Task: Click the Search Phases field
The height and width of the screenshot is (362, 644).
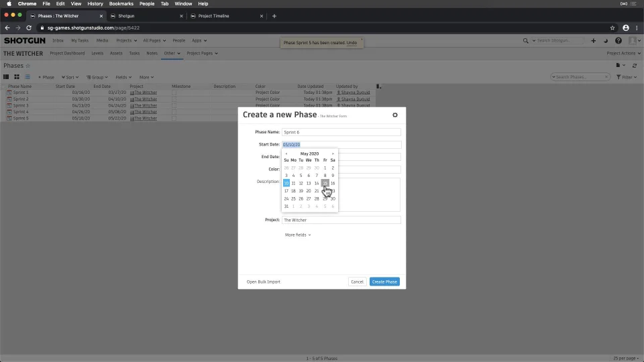Action: pos(580,76)
